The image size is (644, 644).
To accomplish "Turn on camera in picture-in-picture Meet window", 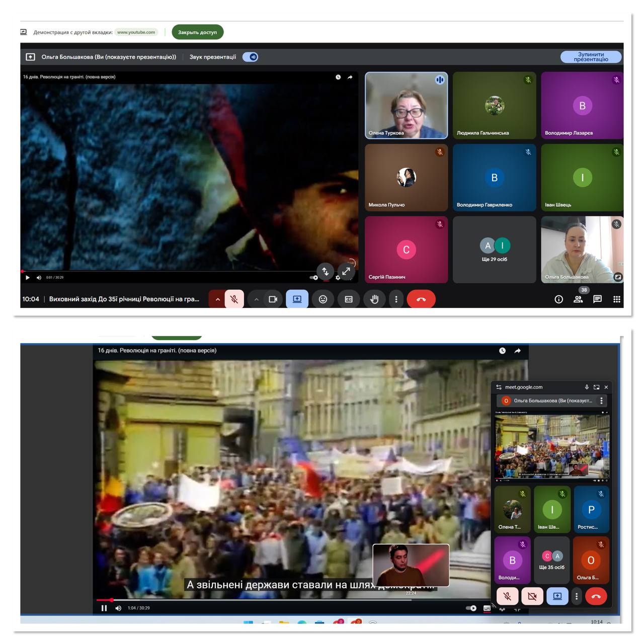I will (x=532, y=596).
